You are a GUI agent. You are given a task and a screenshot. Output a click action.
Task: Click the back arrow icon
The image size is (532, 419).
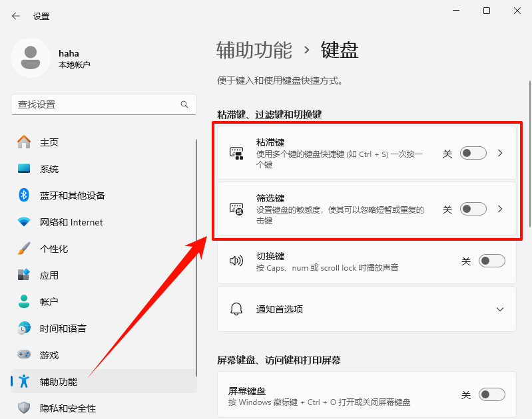[15, 16]
